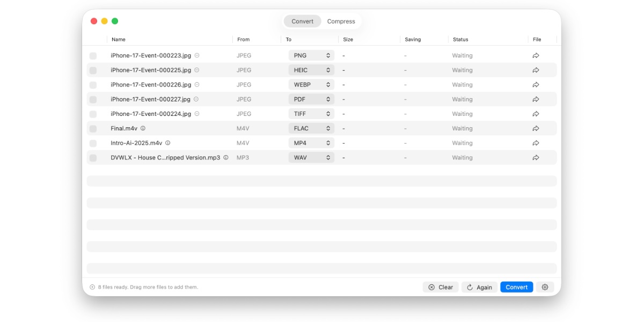The image size is (644, 322).
Task: Switch to the Compress tab
Action: tap(341, 21)
